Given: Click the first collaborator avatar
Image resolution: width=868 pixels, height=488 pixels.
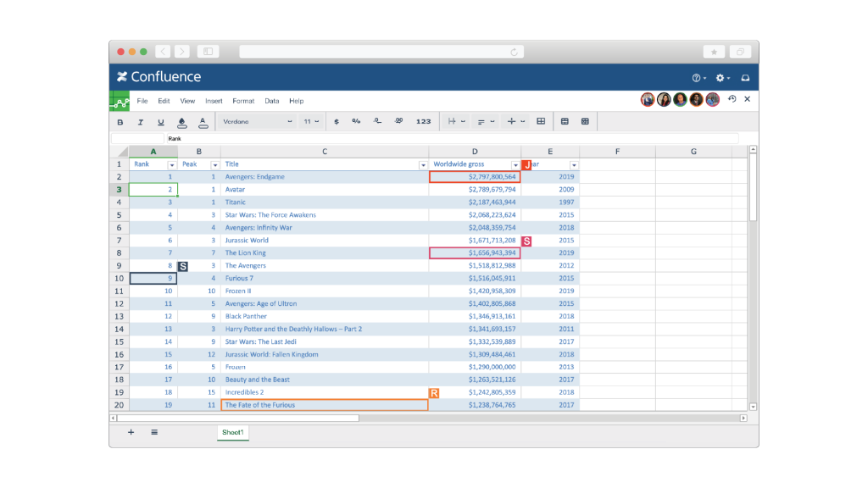Looking at the screenshot, I should [x=648, y=100].
